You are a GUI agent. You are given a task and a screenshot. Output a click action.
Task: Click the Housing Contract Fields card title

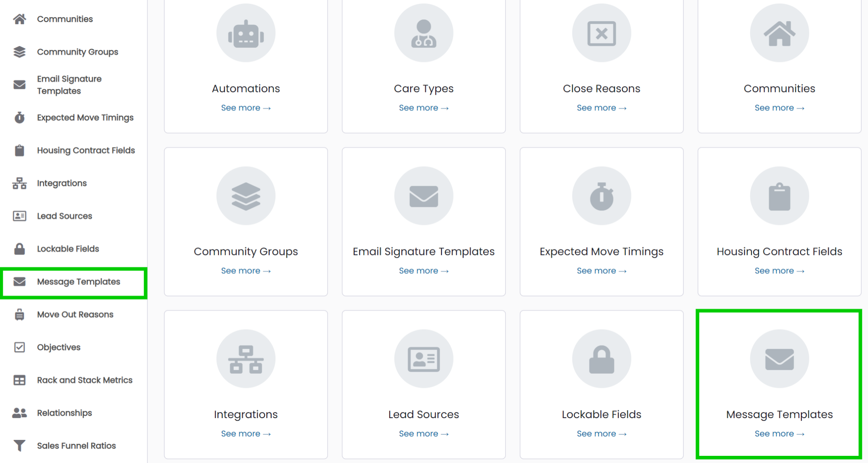point(779,251)
